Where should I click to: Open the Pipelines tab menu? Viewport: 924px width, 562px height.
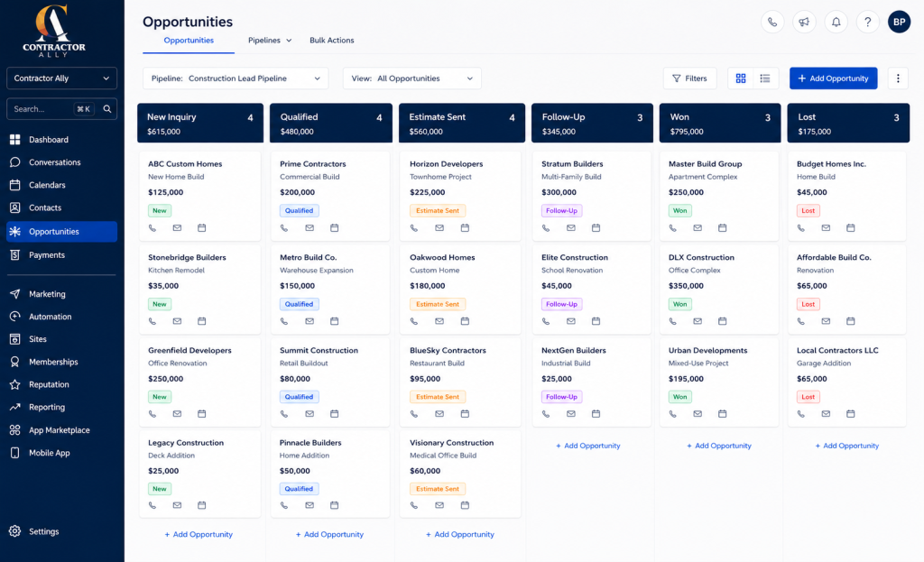(x=269, y=41)
